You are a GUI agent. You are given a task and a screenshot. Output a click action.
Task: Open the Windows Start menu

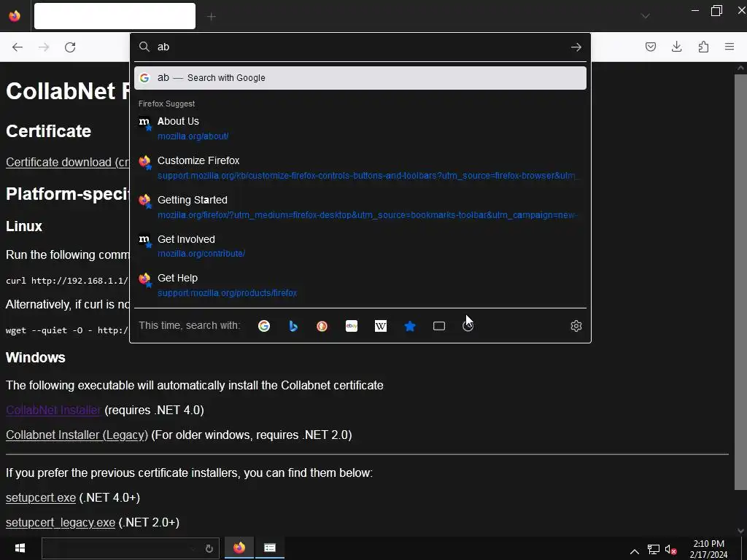(20, 548)
